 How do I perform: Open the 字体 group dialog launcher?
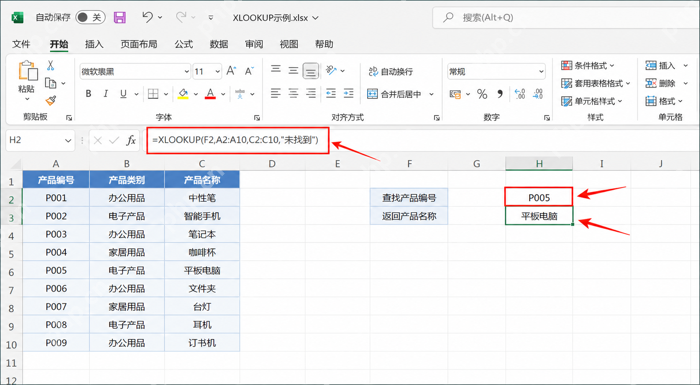click(x=257, y=117)
